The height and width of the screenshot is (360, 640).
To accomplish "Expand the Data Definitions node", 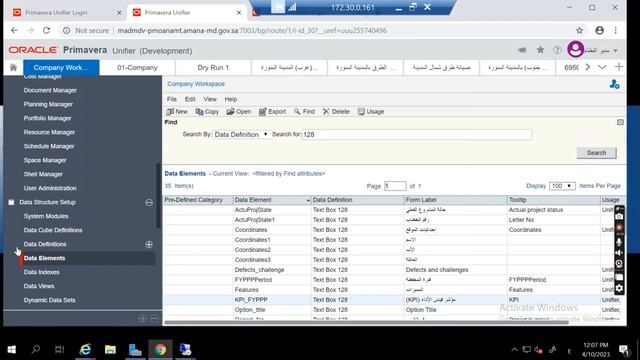I will coord(149,244).
